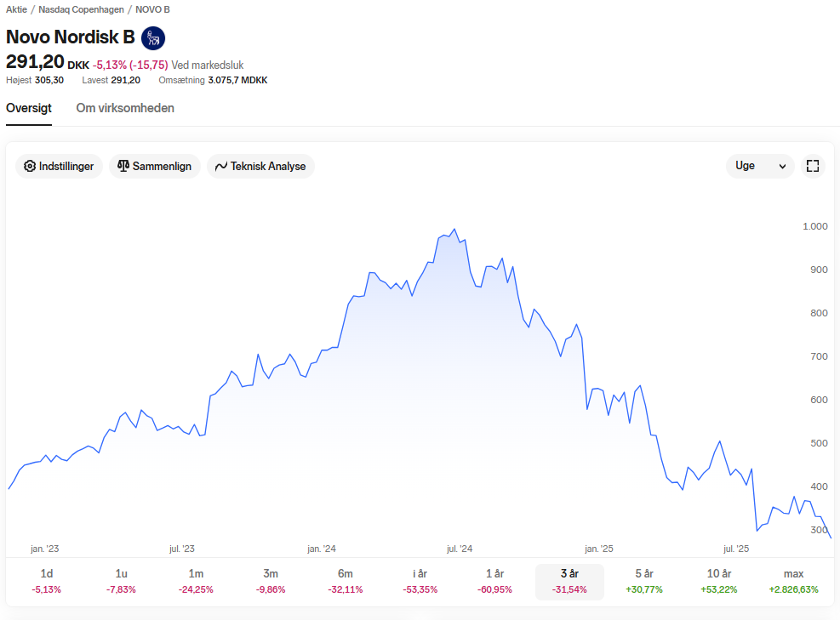
Task: Click the jan. '25 x-axis label
Action: click(599, 549)
